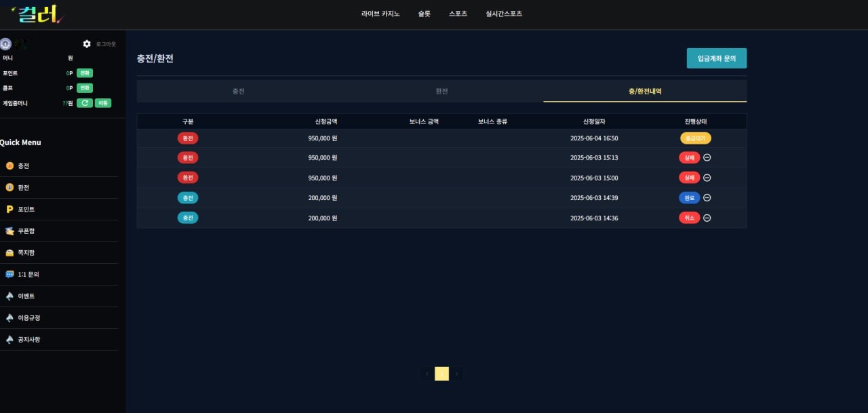Screen dimensions: 868x413
Task: Open 쿠폰함 text link in Quick Menu
Action: click(x=26, y=231)
